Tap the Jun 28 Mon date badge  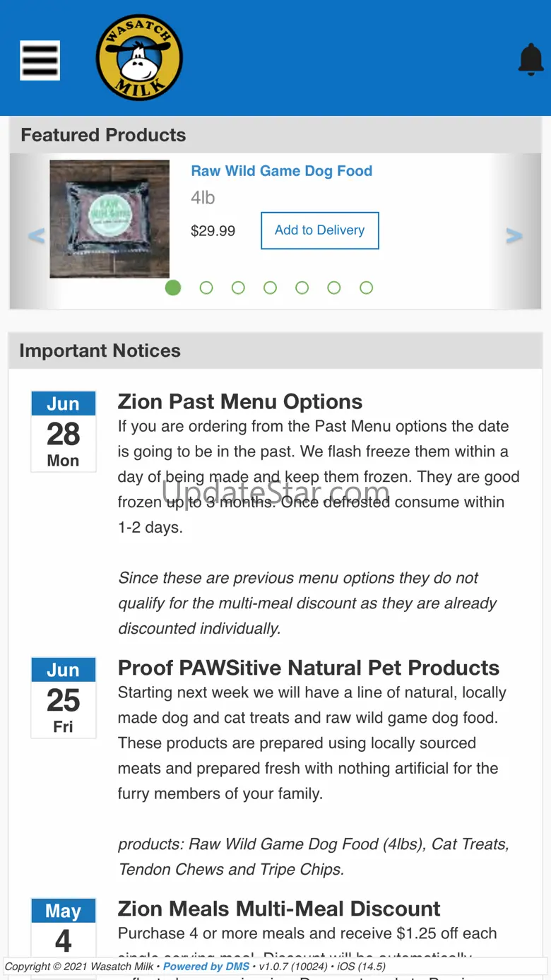[63, 432]
